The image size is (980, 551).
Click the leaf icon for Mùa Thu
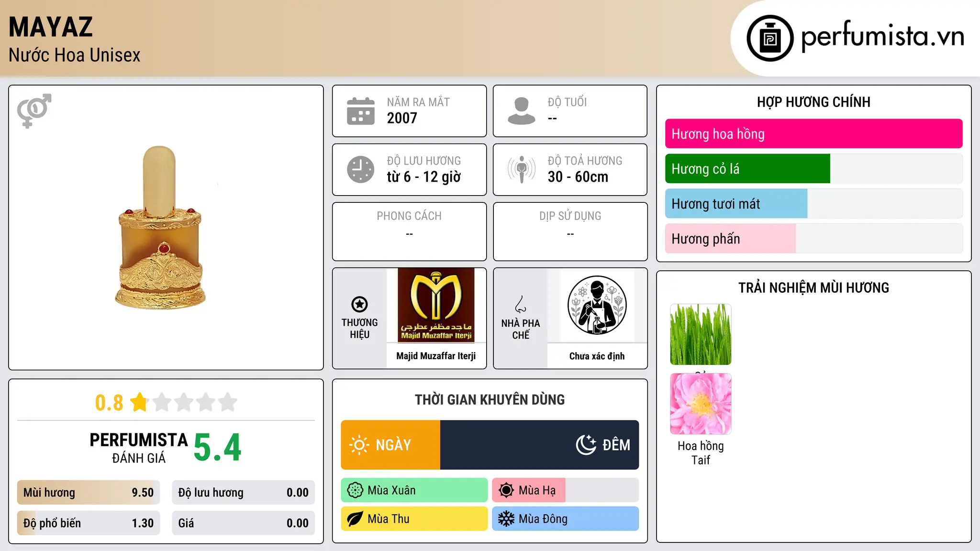pyautogui.click(x=355, y=519)
